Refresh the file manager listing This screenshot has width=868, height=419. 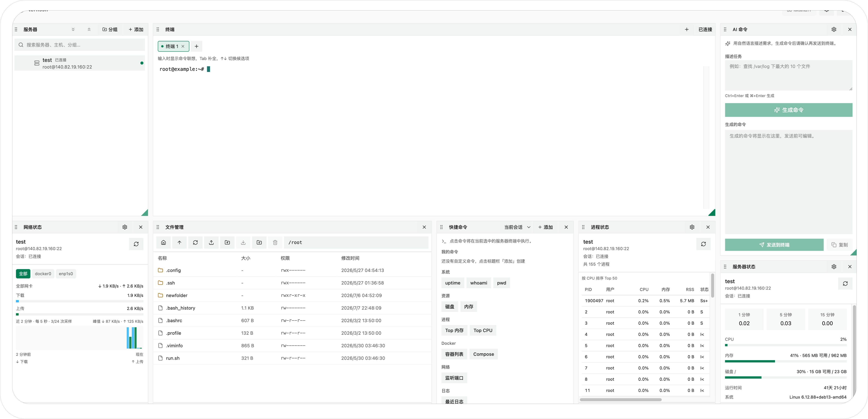coord(195,242)
